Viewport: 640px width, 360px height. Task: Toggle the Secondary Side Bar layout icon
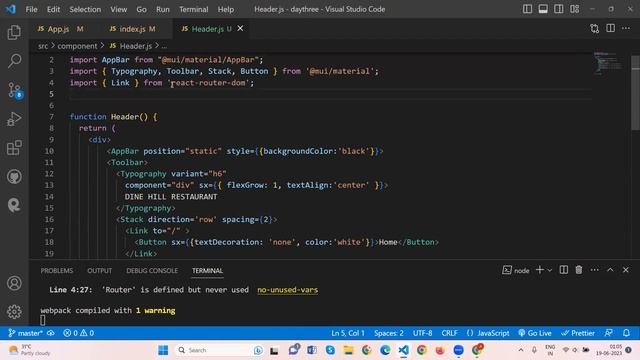[x=558, y=9]
